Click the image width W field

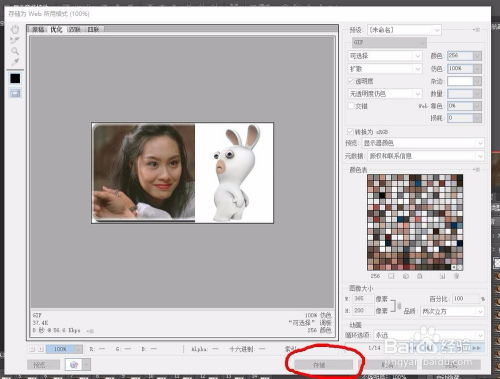[362, 299]
